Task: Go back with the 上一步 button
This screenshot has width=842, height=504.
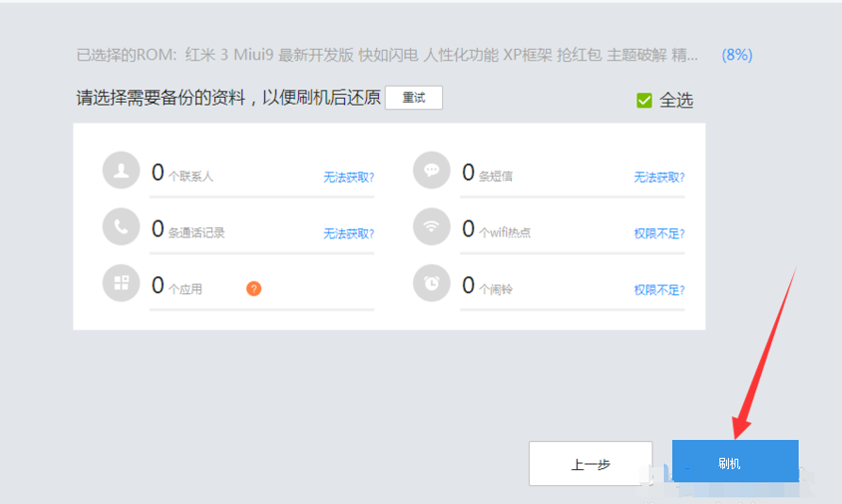Action: pyautogui.click(x=590, y=463)
